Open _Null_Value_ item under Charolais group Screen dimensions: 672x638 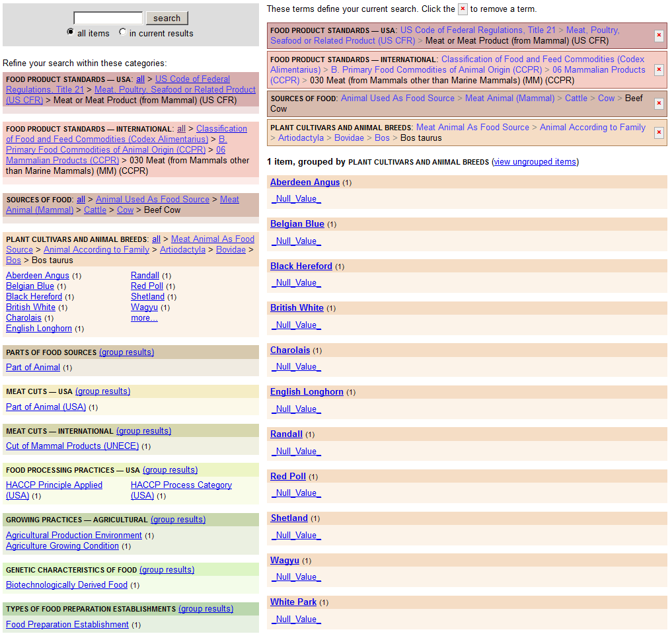tap(296, 367)
